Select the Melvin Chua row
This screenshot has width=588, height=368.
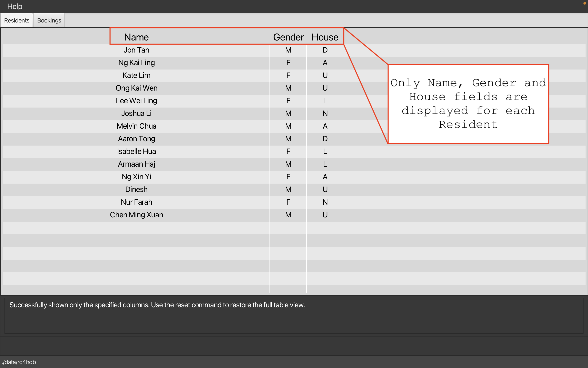coord(294,126)
